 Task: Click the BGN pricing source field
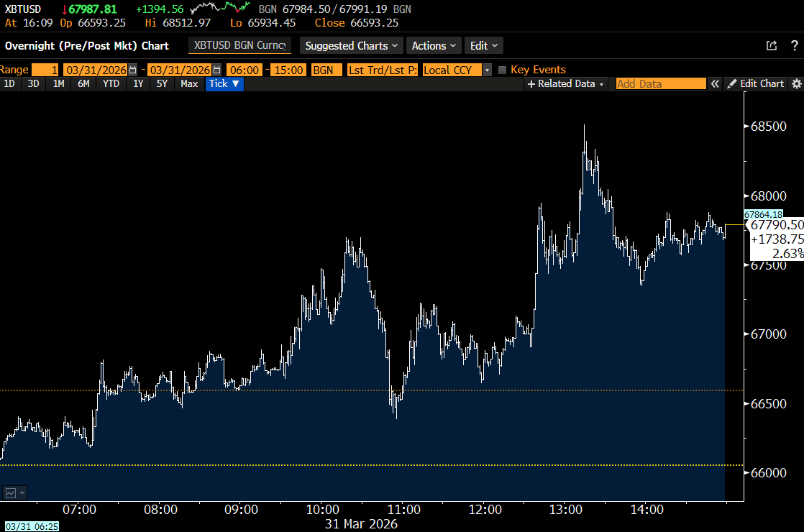coord(326,70)
